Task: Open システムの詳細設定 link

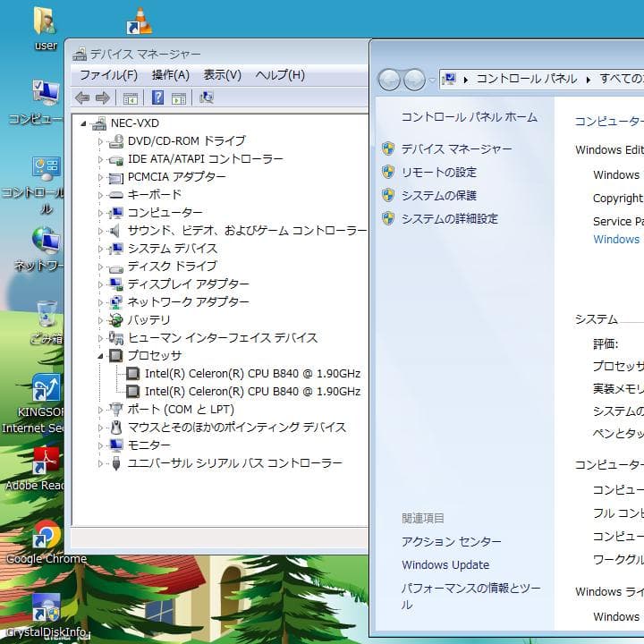Action: tap(450, 219)
